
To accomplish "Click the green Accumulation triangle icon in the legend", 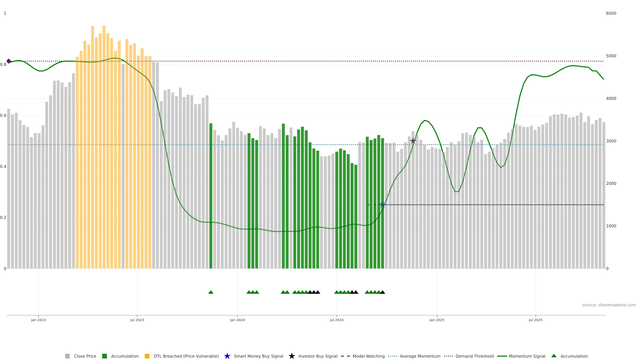I will click(554, 356).
